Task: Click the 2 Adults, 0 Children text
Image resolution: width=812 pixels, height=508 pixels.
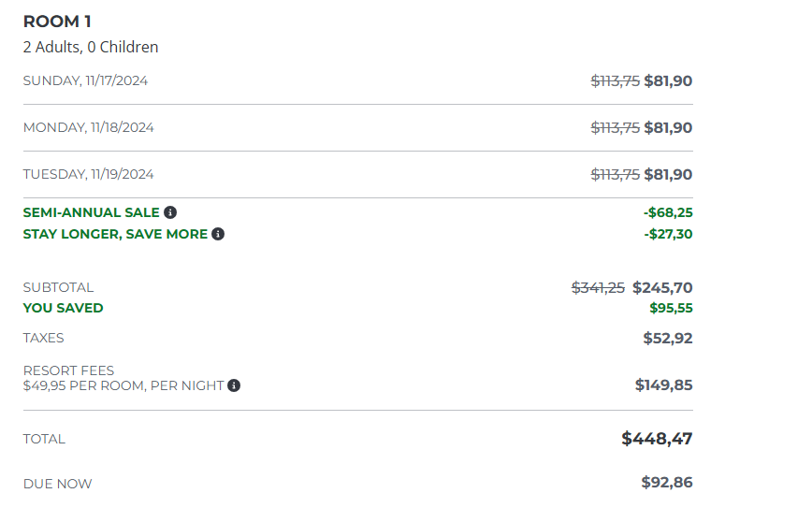Action: click(x=91, y=47)
